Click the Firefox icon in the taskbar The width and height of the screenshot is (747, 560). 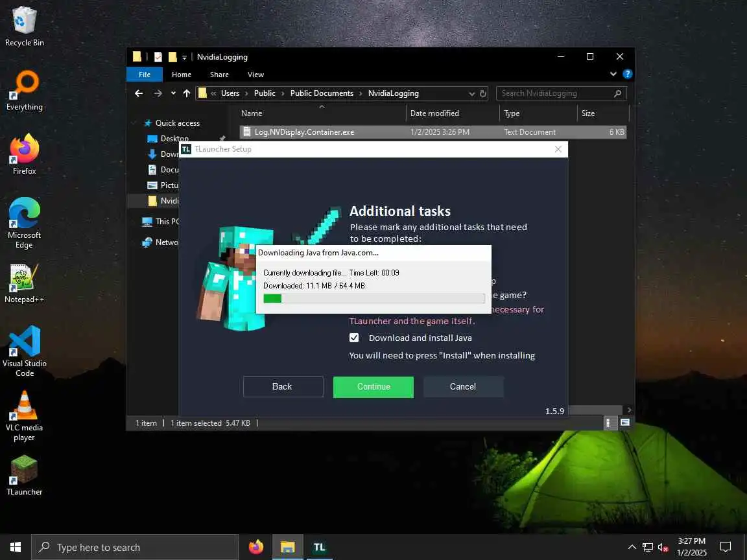click(256, 546)
